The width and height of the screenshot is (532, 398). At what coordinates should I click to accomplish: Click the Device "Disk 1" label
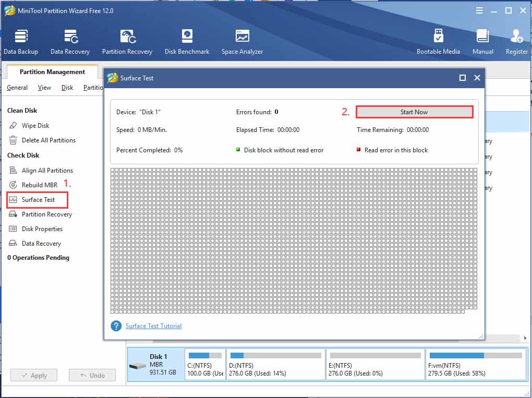(x=138, y=112)
